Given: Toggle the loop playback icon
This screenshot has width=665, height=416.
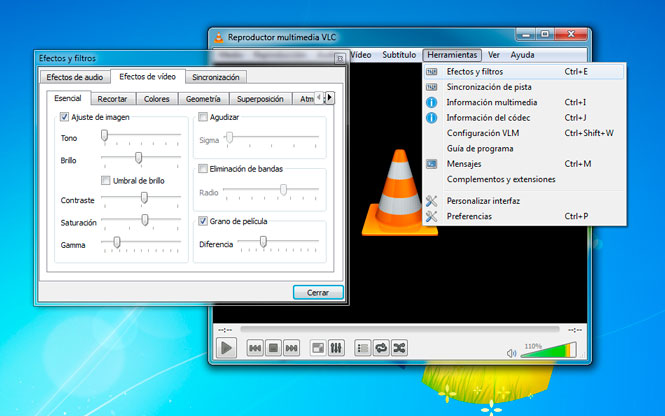Looking at the screenshot, I should [x=381, y=348].
